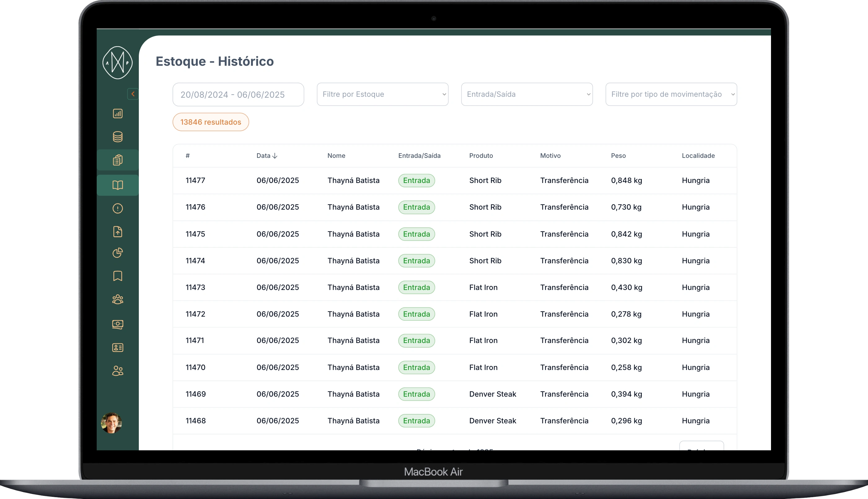Image resolution: width=868 pixels, height=499 pixels.
Task: Click the Localidade column header
Action: tap(698, 156)
